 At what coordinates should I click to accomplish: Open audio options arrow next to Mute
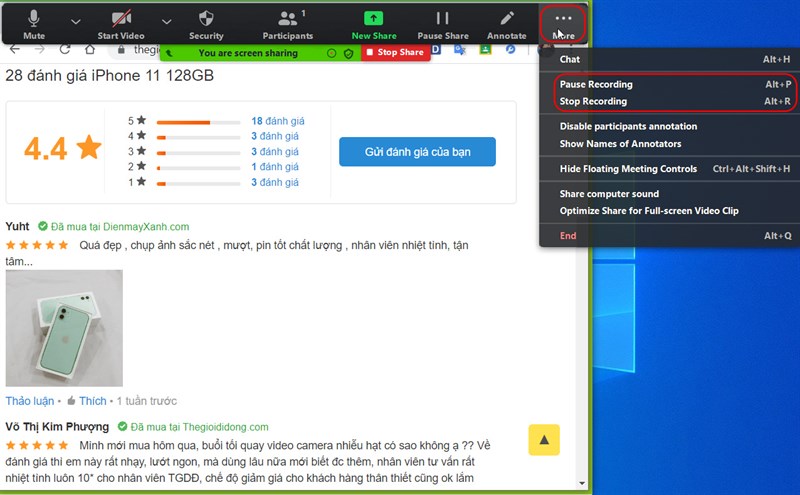76,22
